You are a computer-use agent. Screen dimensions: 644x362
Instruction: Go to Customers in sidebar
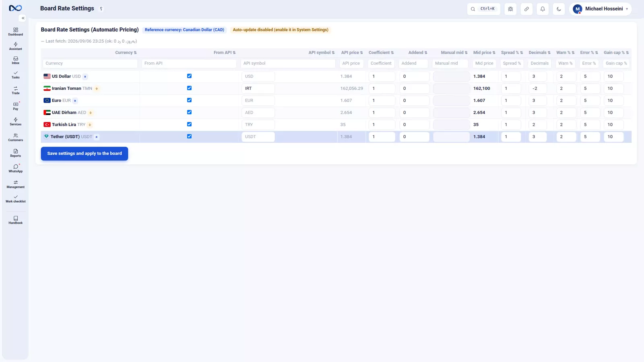click(x=15, y=138)
